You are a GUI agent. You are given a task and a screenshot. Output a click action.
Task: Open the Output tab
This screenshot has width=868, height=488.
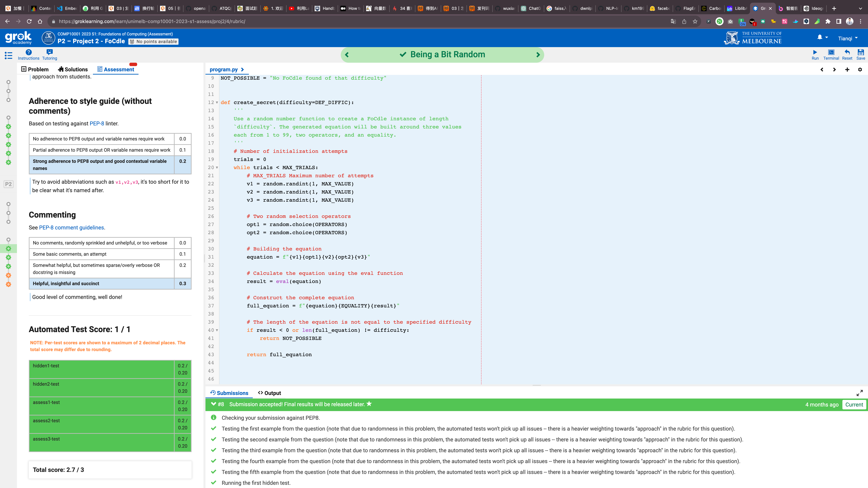tap(270, 393)
